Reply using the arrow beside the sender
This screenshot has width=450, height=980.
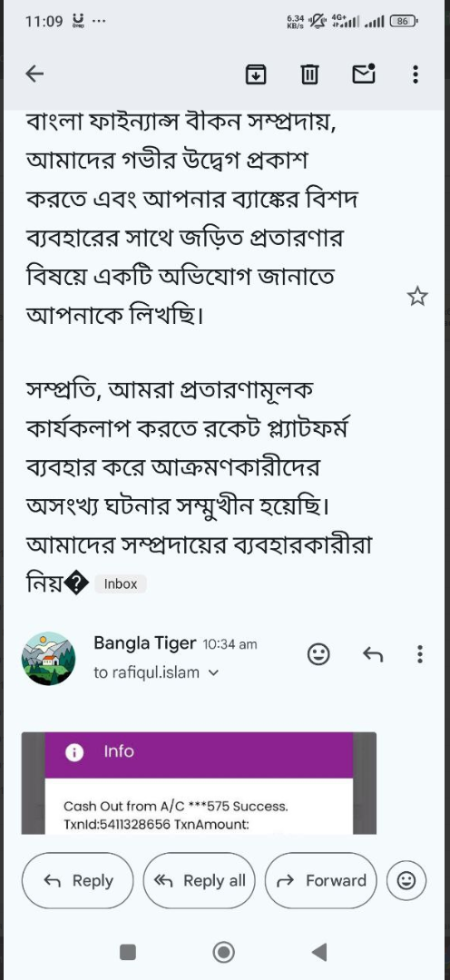(x=373, y=654)
